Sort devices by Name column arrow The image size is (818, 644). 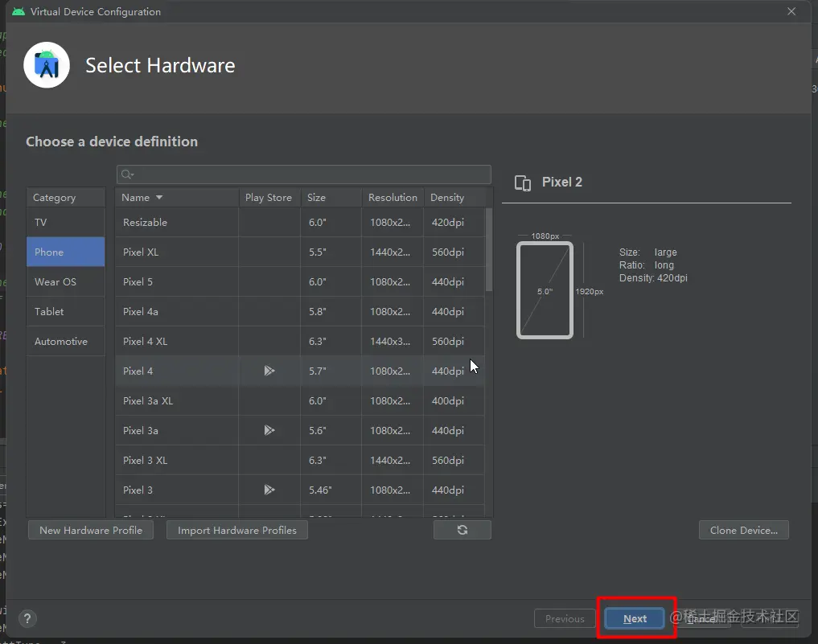click(x=159, y=198)
